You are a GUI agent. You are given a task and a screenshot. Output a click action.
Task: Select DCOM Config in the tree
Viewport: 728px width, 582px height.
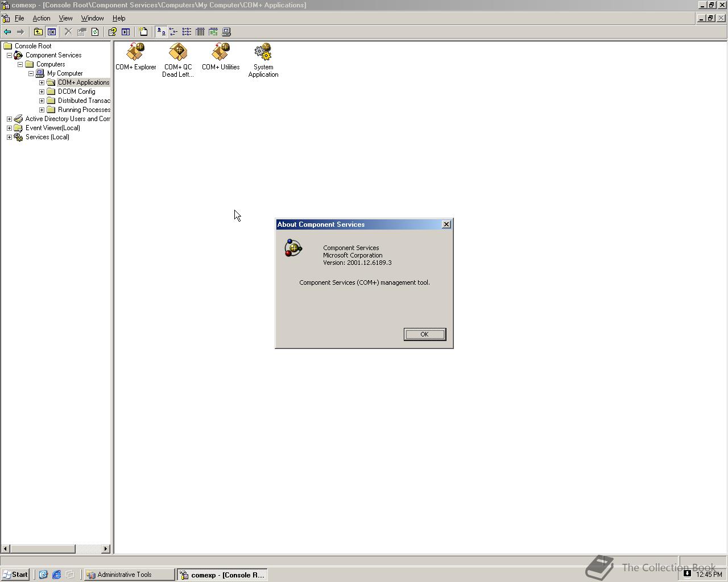click(77, 92)
